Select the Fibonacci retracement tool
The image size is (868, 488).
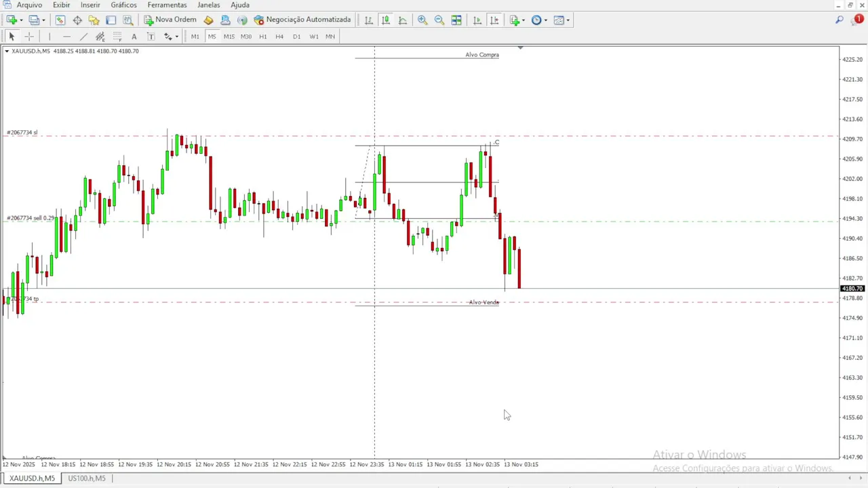tap(117, 37)
